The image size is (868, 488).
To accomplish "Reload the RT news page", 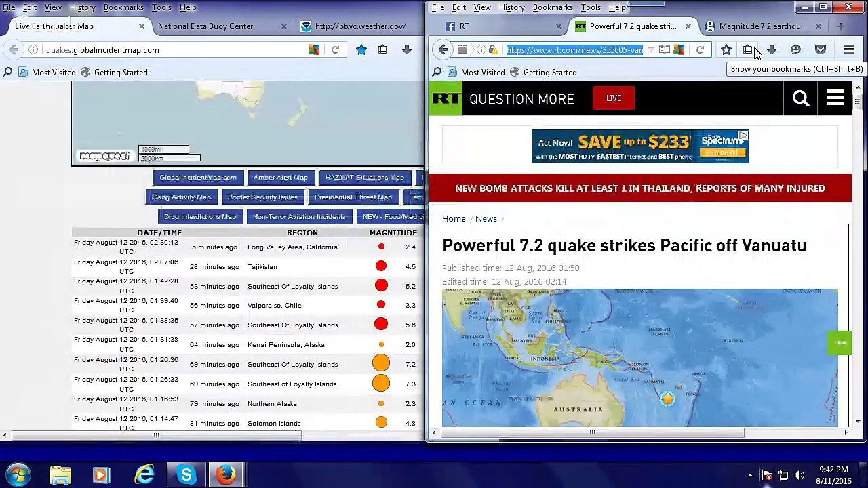I will (x=700, y=49).
